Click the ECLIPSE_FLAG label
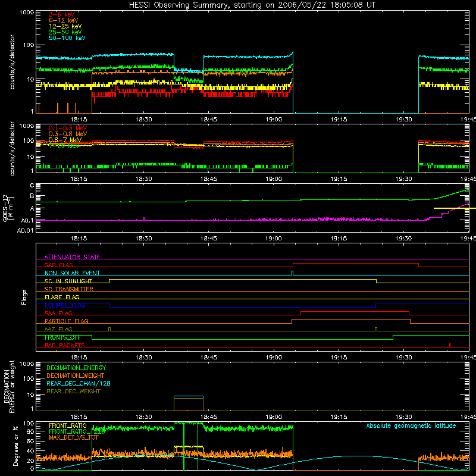Image resolution: width=476 pixels, height=476 pixels. pyautogui.click(x=65, y=305)
